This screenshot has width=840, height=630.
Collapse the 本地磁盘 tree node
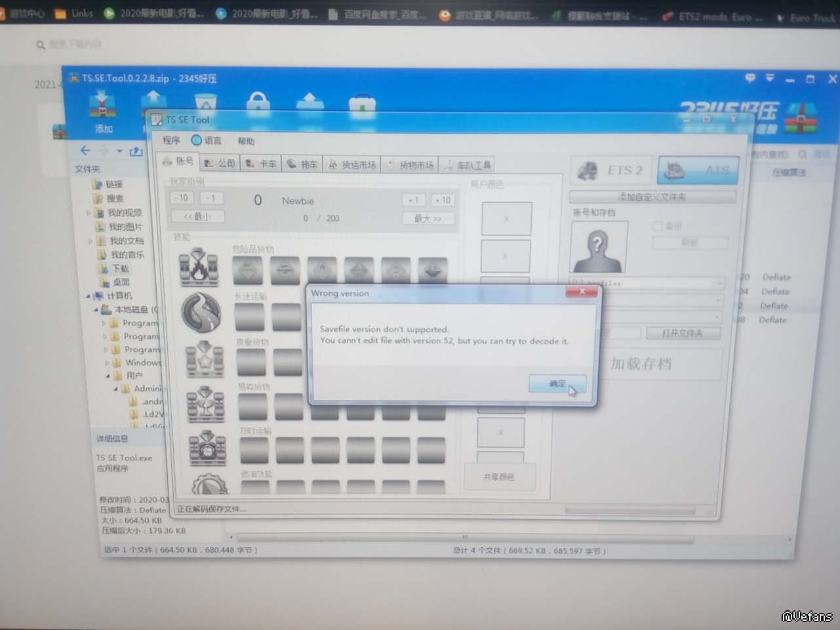pos(96,309)
